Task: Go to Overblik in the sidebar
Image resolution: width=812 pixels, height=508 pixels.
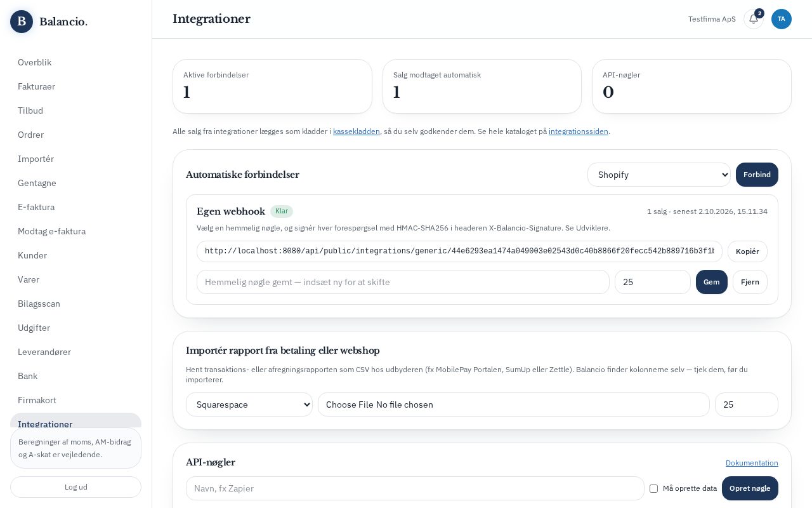Action: pos(75,62)
